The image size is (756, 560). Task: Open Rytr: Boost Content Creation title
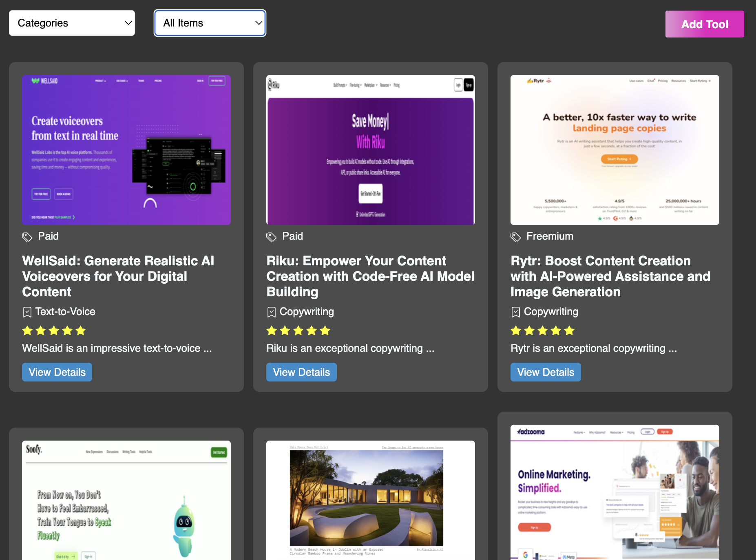(610, 276)
